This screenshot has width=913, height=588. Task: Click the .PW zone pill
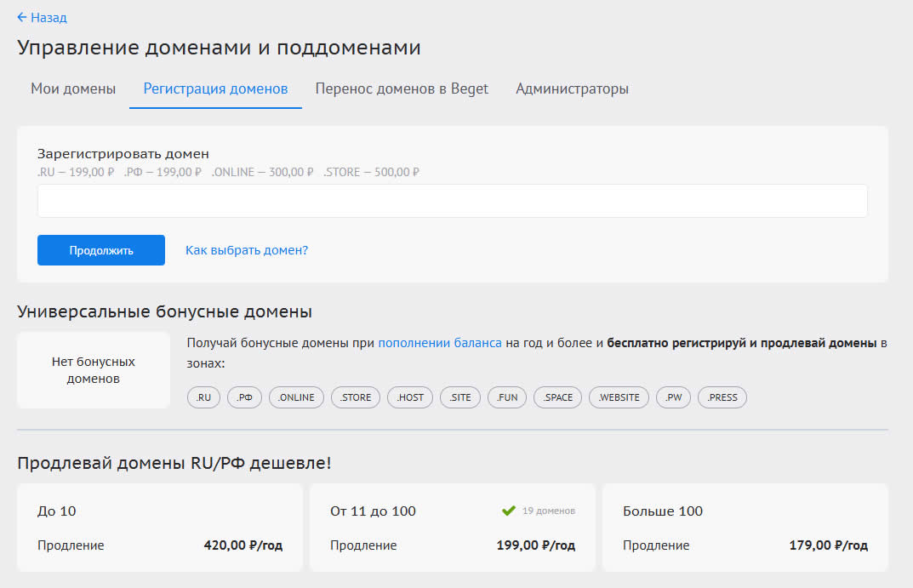pos(674,397)
